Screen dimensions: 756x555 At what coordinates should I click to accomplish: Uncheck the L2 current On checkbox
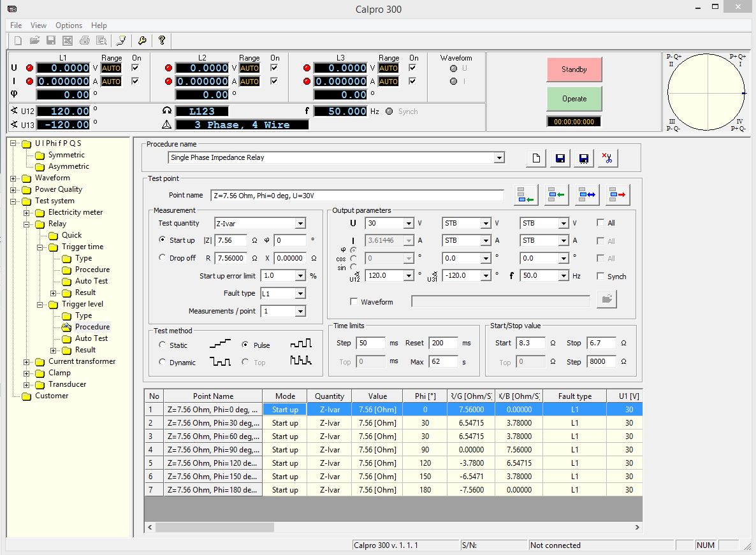click(274, 82)
